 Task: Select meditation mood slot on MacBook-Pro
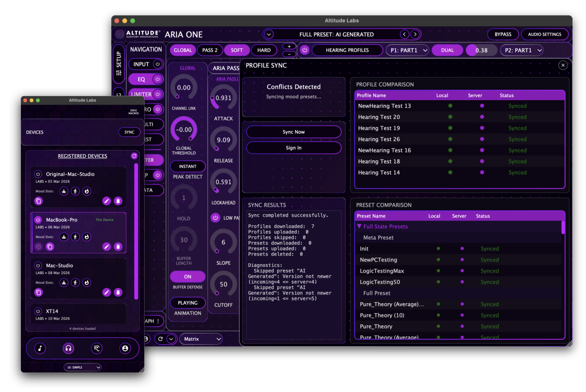pos(64,237)
